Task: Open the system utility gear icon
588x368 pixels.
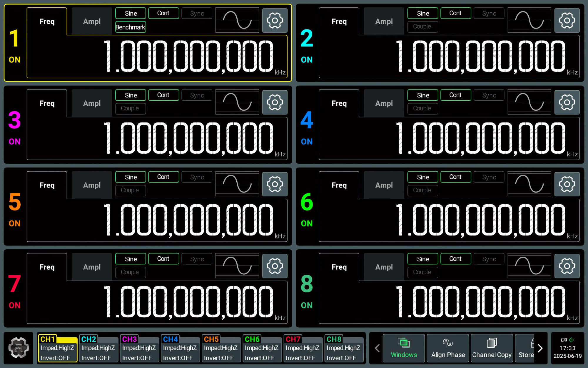Action: pos(18,348)
